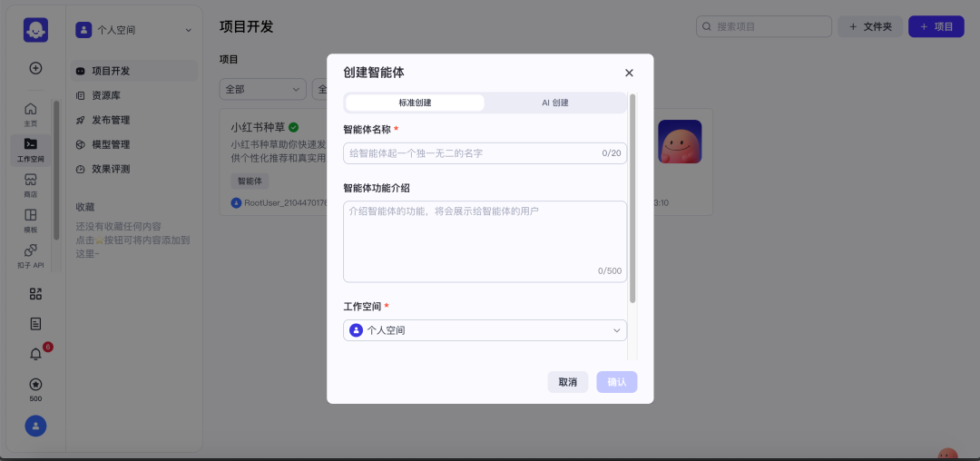Click the search magnifier icon
Viewport: 980px width, 461px height.
707,27
